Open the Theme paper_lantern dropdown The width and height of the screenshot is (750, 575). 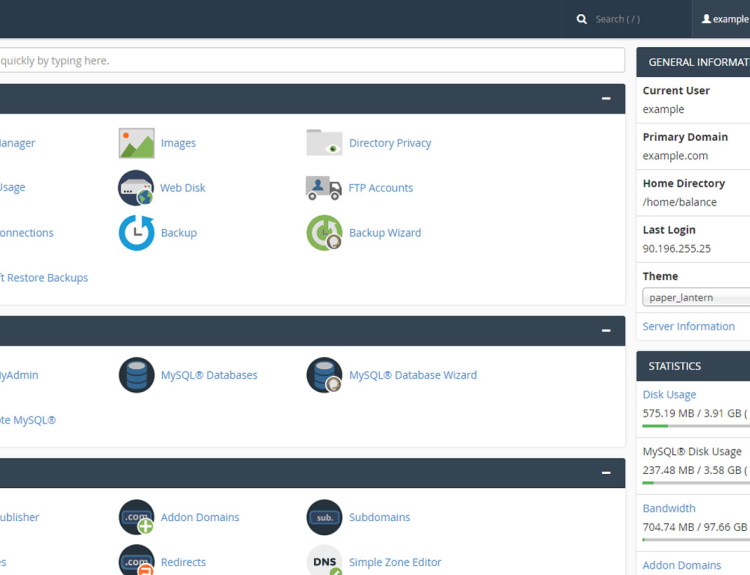pos(696,297)
